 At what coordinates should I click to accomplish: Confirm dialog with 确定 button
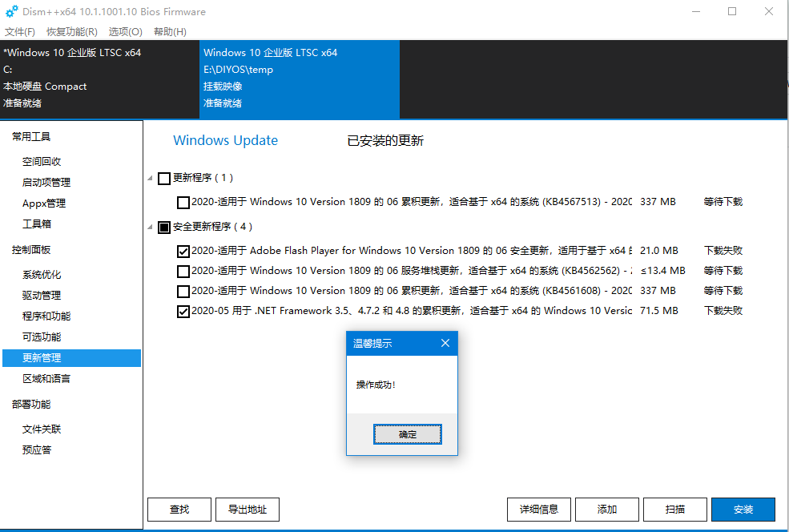tap(407, 434)
